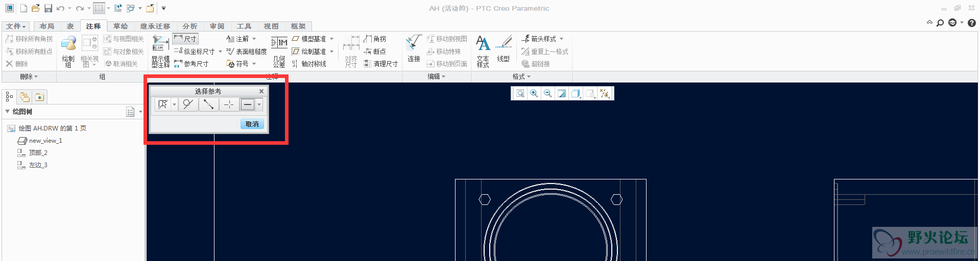This screenshot has width=980, height=261.
Task: Click the Refit view icon in graphics toolbar
Action: (520, 93)
